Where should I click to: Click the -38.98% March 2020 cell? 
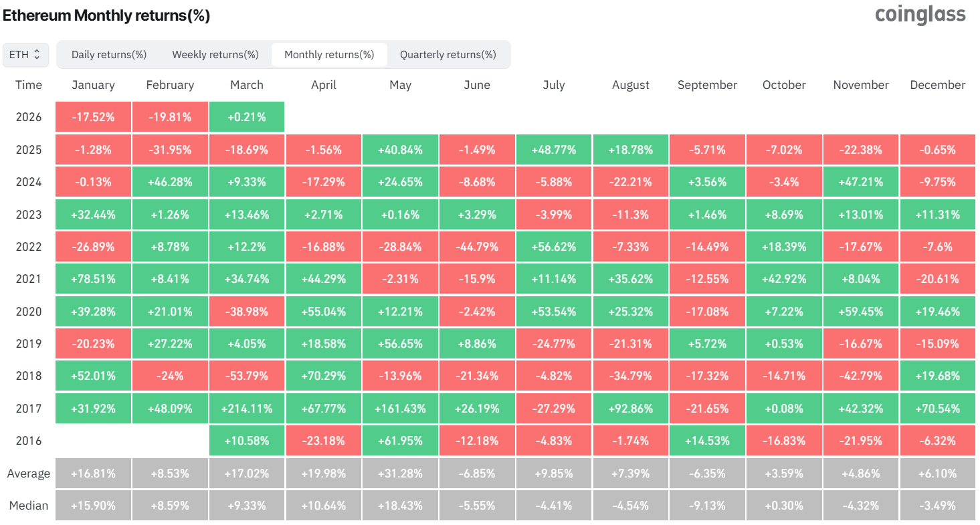click(247, 312)
